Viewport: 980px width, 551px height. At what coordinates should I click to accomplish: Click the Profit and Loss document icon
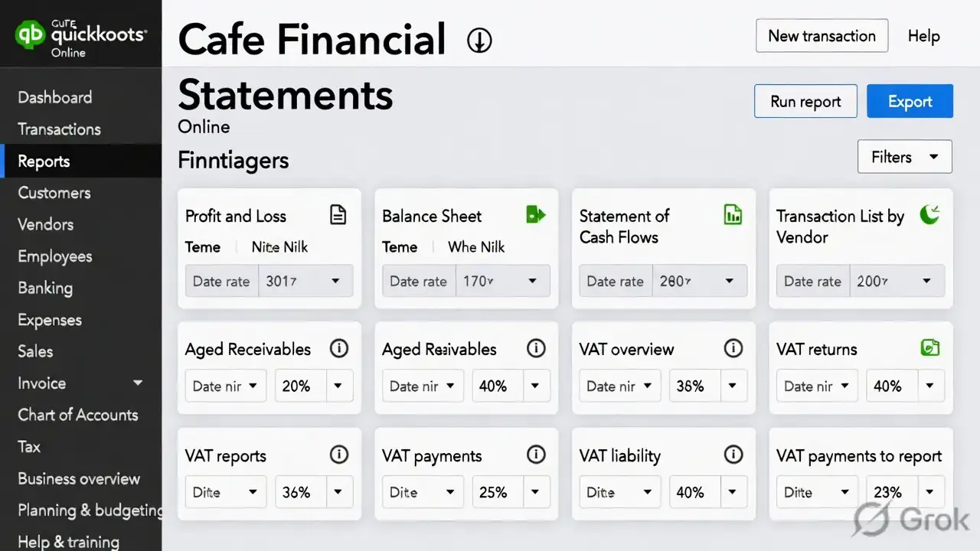[338, 215]
